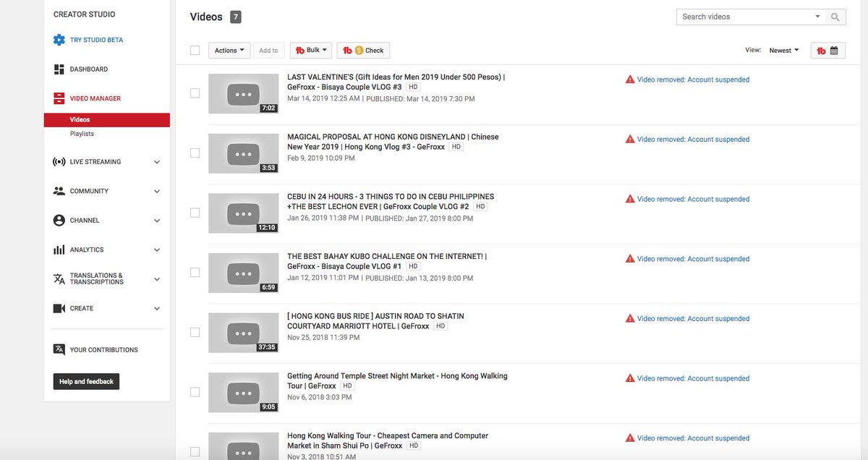Click the video count badge showing 7
Viewport: 868px width, 460px height.
(x=236, y=17)
